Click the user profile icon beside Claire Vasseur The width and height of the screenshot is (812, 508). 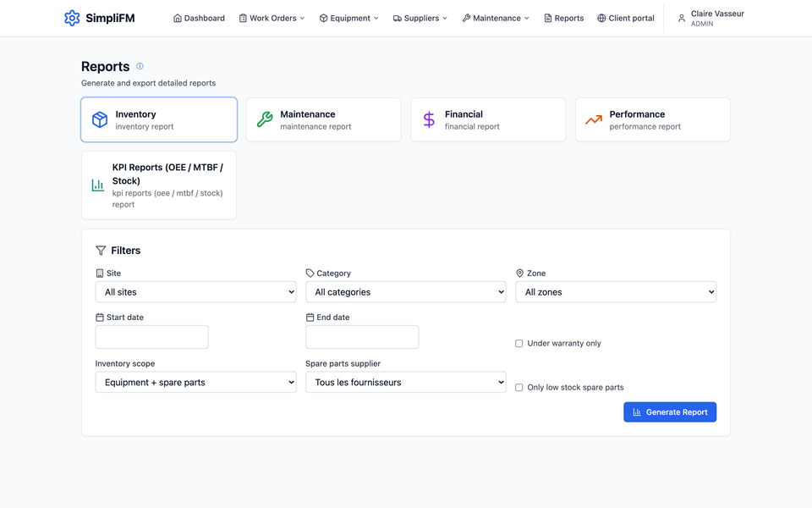(682, 18)
